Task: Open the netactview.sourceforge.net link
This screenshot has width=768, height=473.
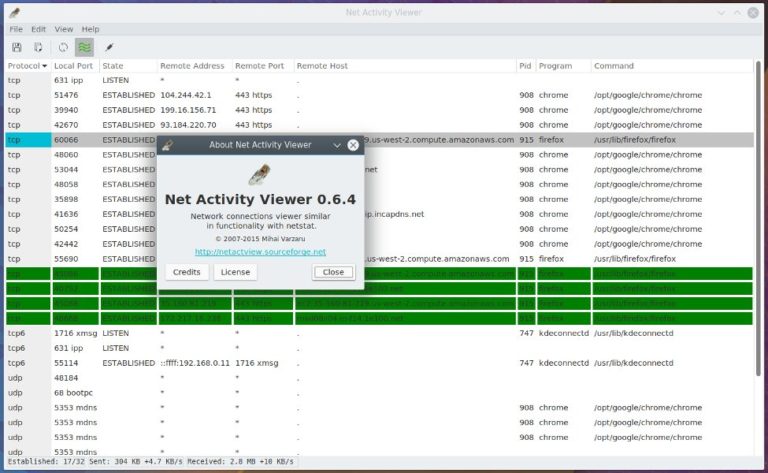Action: click(x=260, y=252)
